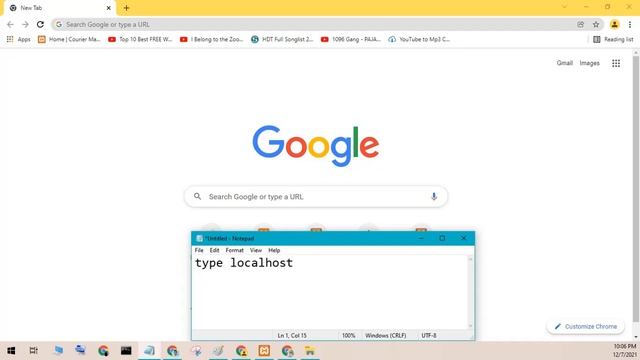Reload the page with the refresh icon

click(x=40, y=24)
